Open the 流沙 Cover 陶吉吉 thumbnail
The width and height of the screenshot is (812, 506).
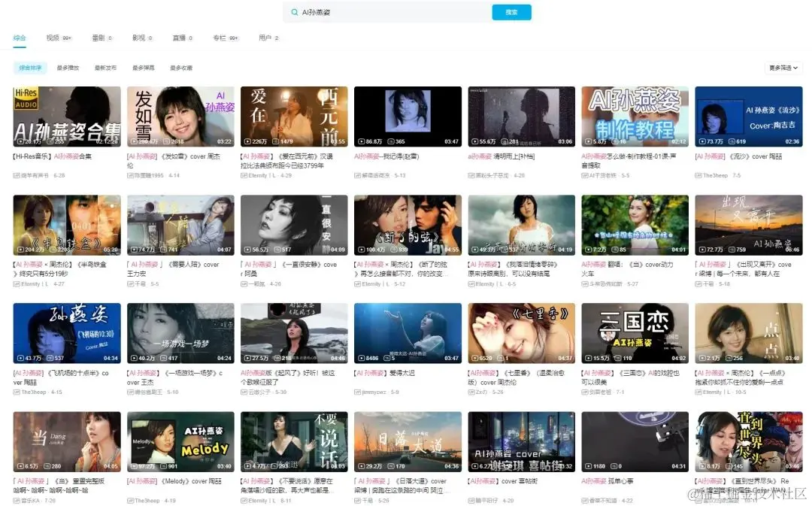pyautogui.click(x=749, y=117)
